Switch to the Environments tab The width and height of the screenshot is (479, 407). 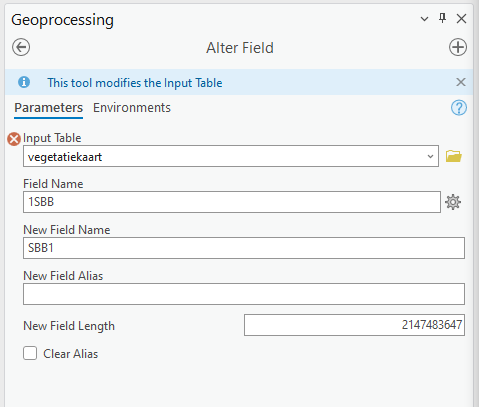132,108
